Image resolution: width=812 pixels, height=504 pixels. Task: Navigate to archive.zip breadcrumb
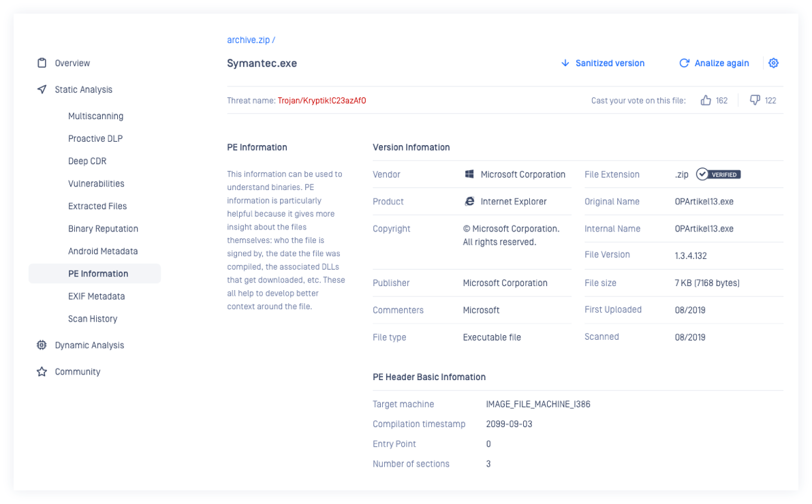[248, 40]
